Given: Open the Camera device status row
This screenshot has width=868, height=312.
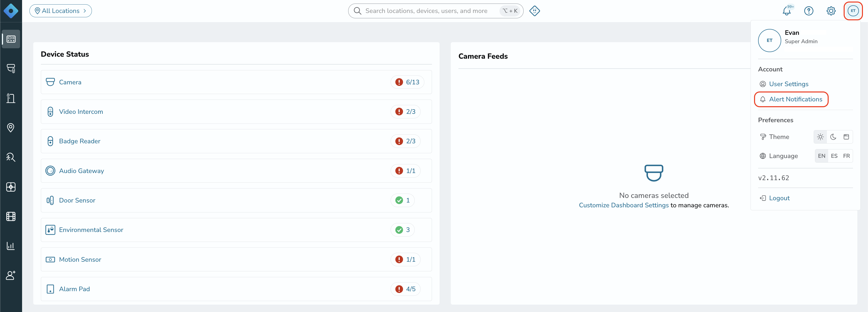Looking at the screenshot, I should coord(236,82).
